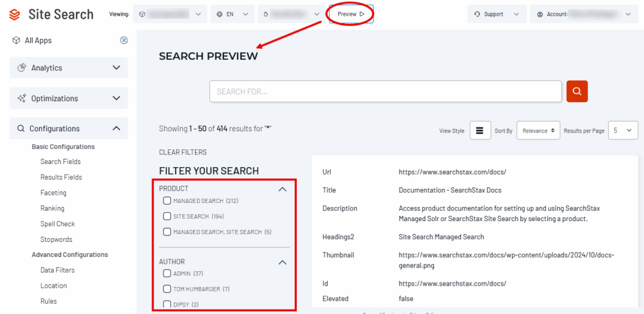Click the Advanced Configurations heading

(x=70, y=254)
